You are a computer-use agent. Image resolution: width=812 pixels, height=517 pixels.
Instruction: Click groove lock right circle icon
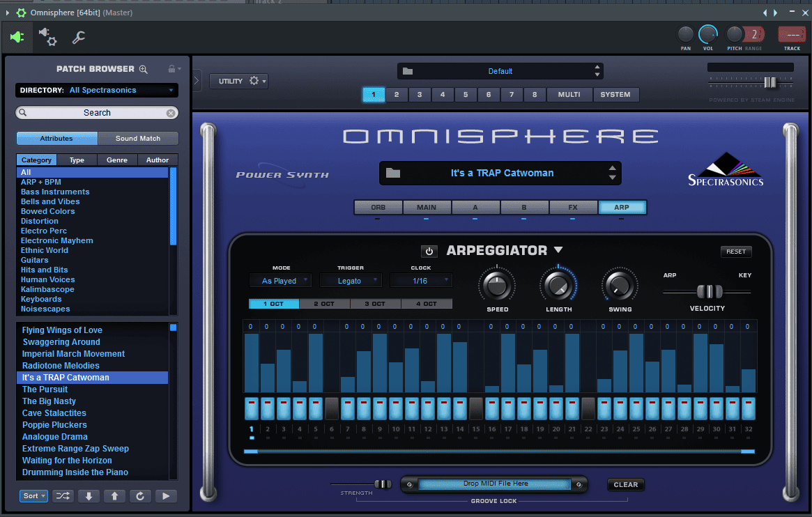pyautogui.click(x=579, y=484)
